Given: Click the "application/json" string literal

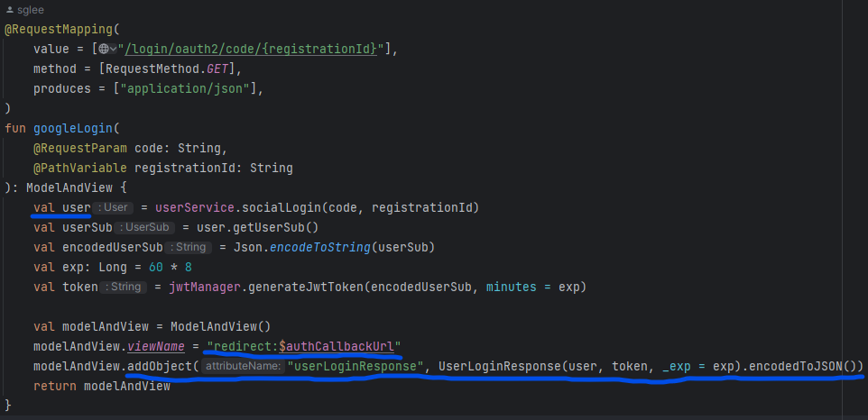Looking at the screenshot, I should 186,88.
